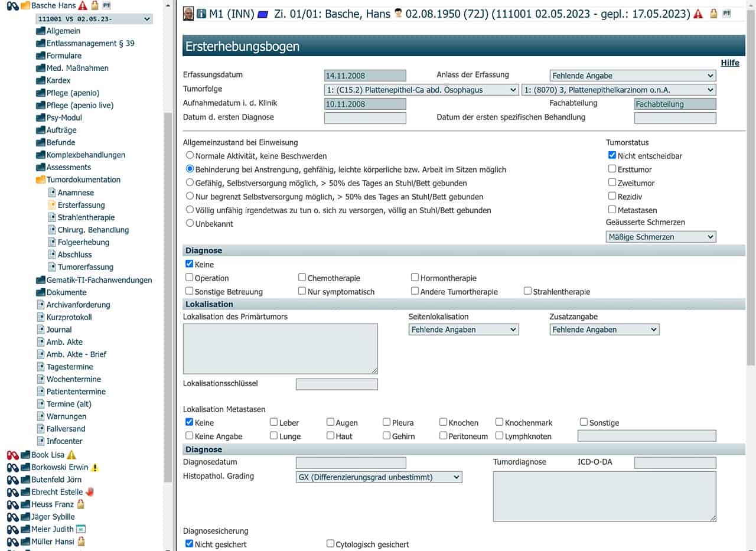756x551 pixels.
Task: Open Strahlentherapie in Tumordokumentation tree
Action: [x=86, y=217]
